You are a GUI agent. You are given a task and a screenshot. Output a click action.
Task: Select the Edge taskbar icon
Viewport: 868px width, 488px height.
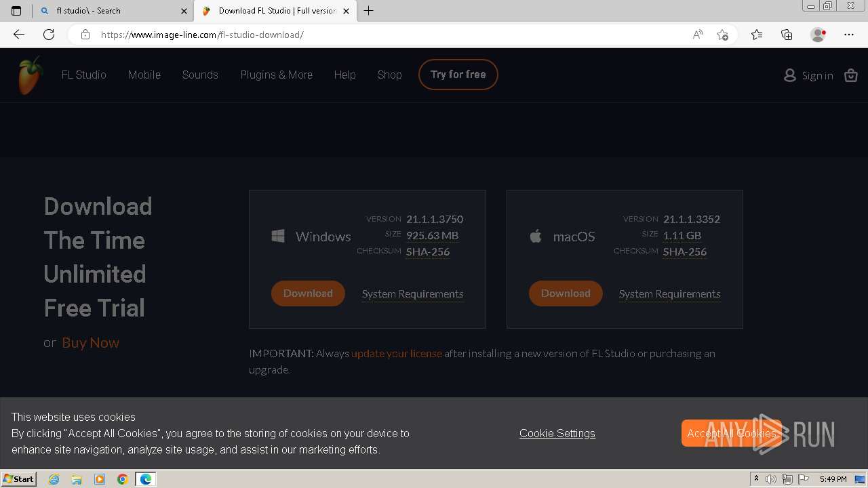(146, 479)
